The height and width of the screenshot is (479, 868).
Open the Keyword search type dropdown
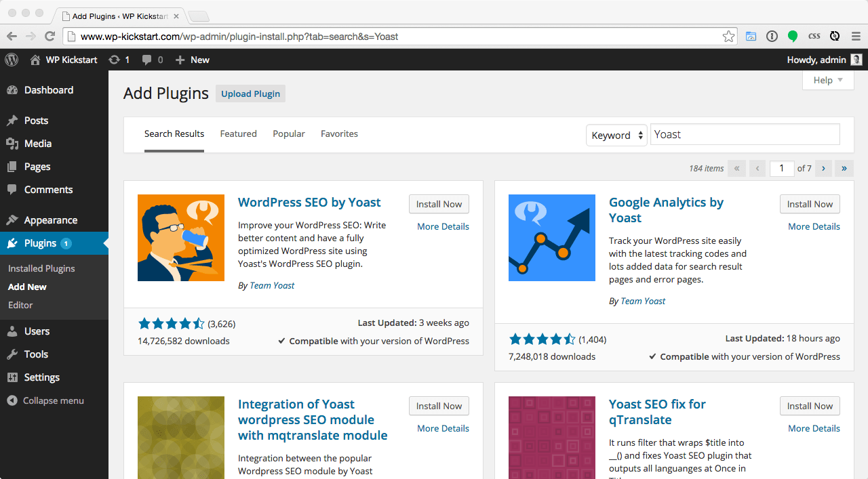click(x=616, y=135)
